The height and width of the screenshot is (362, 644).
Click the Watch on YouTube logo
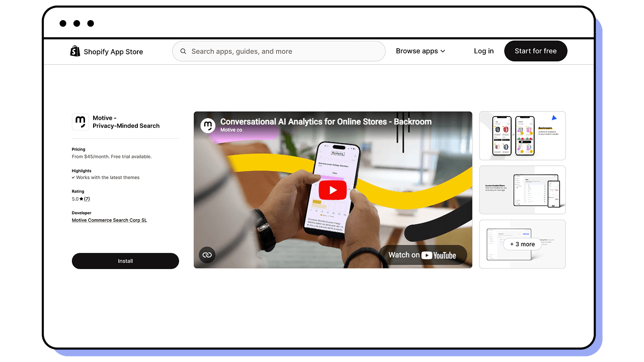(x=443, y=255)
